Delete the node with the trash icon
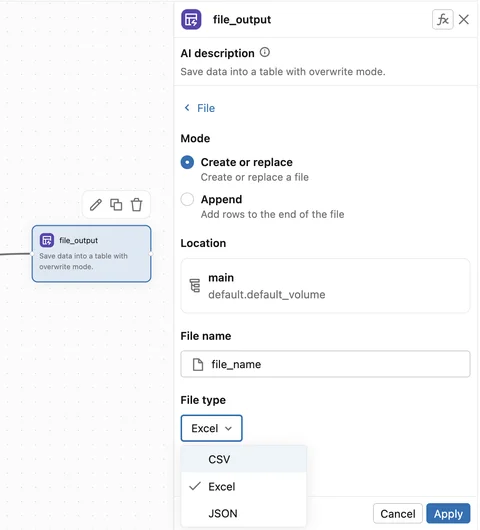Image resolution: width=480 pixels, height=530 pixels. pos(137,204)
